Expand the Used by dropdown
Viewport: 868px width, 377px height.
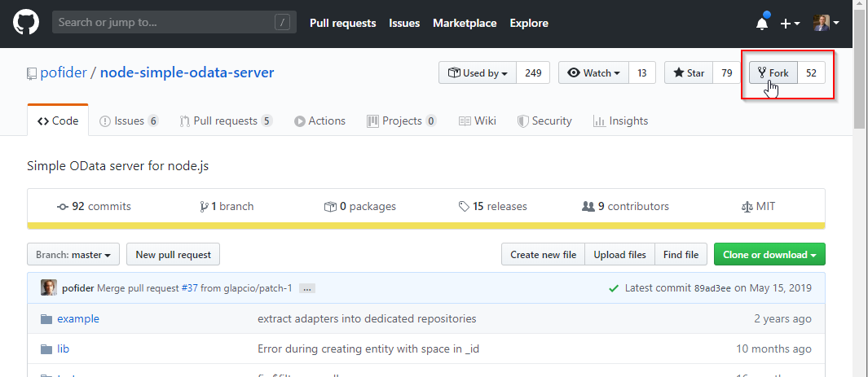coord(478,73)
